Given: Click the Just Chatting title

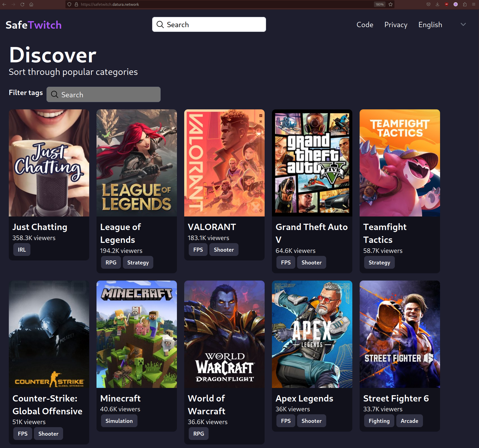Looking at the screenshot, I should click(40, 227).
